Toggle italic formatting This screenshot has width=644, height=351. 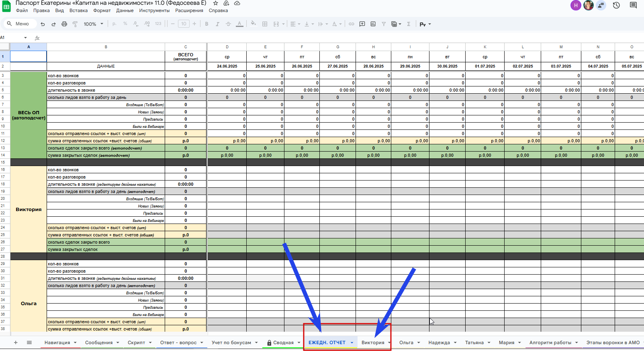pos(217,24)
